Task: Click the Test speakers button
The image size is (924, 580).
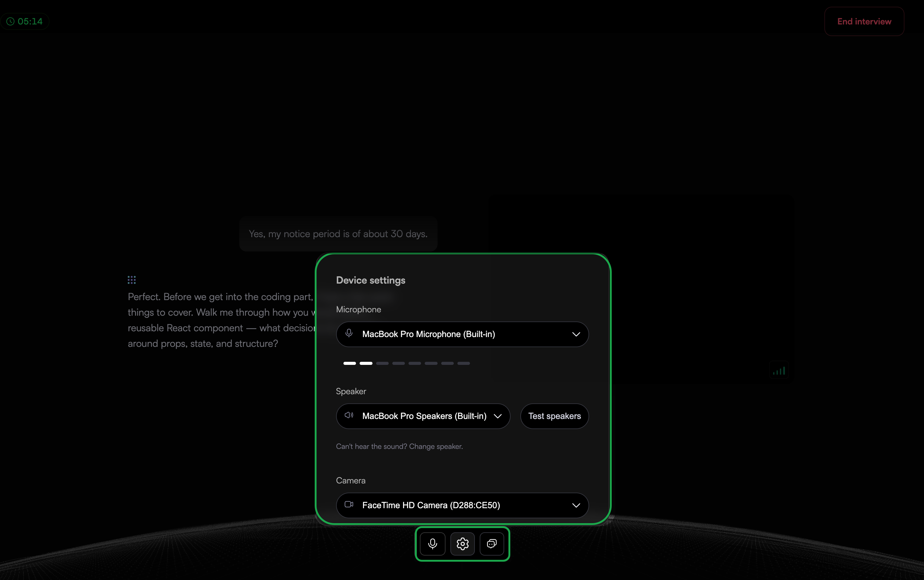Action: pyautogui.click(x=554, y=416)
